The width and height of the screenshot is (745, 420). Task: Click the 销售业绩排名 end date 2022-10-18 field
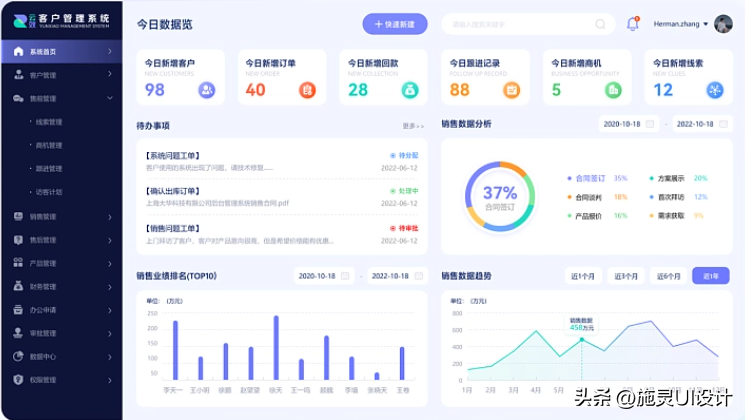point(397,276)
